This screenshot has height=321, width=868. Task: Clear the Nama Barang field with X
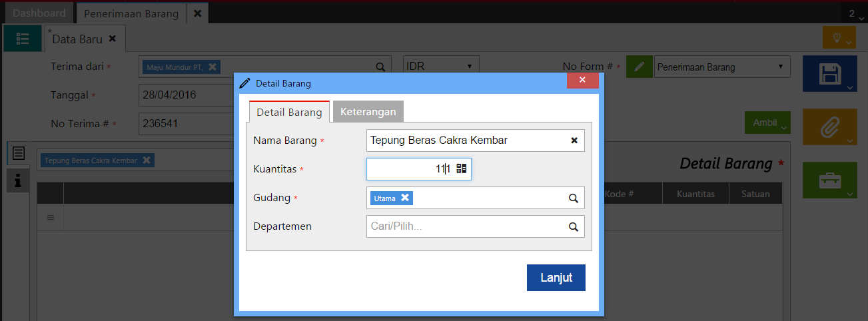click(574, 141)
